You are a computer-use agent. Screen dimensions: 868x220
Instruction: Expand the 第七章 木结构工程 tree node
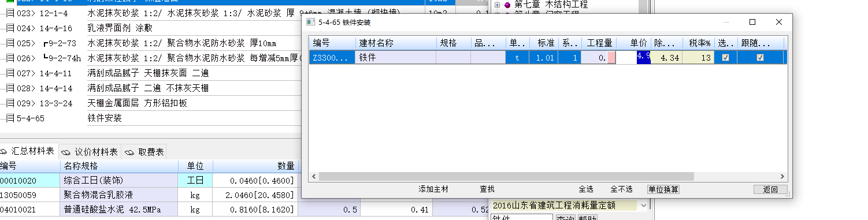pyautogui.click(x=497, y=5)
